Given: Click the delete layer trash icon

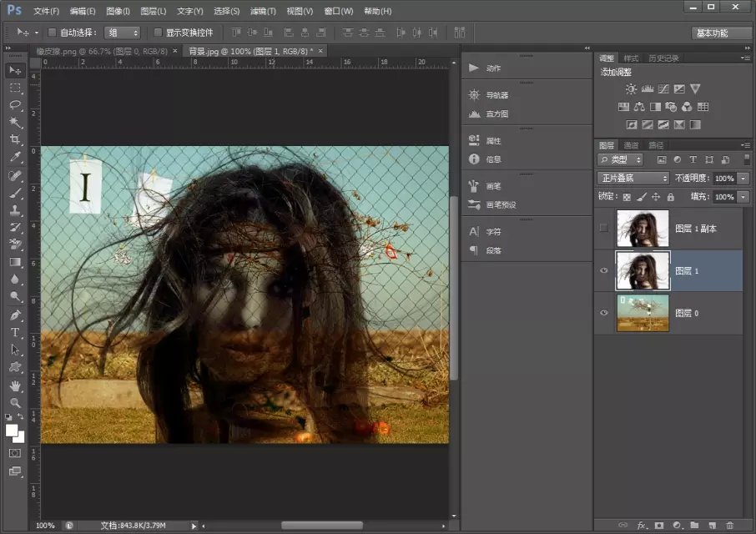Looking at the screenshot, I should coord(730,525).
